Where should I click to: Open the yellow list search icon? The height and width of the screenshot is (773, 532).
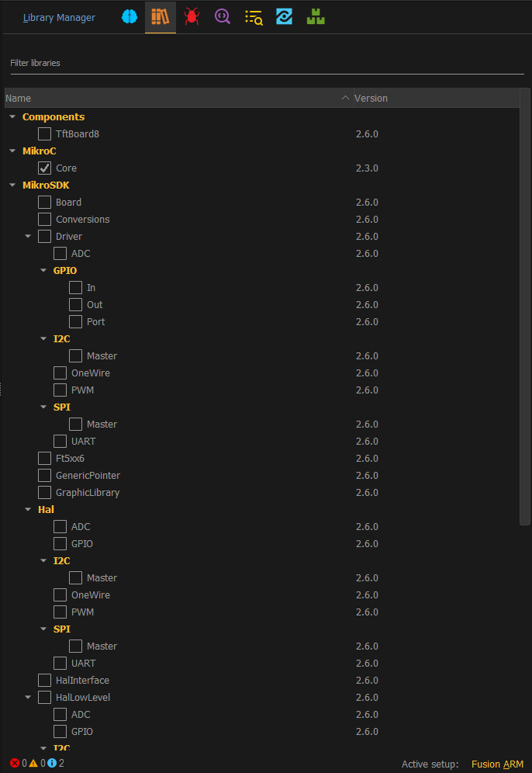tap(254, 17)
